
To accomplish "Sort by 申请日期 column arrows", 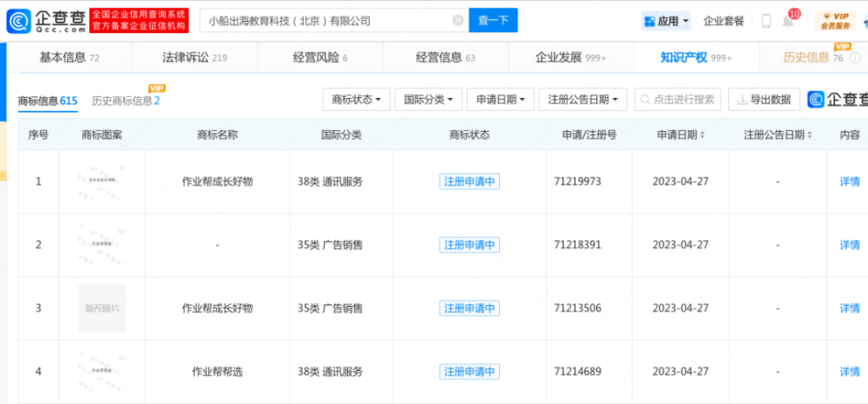I will tap(702, 135).
